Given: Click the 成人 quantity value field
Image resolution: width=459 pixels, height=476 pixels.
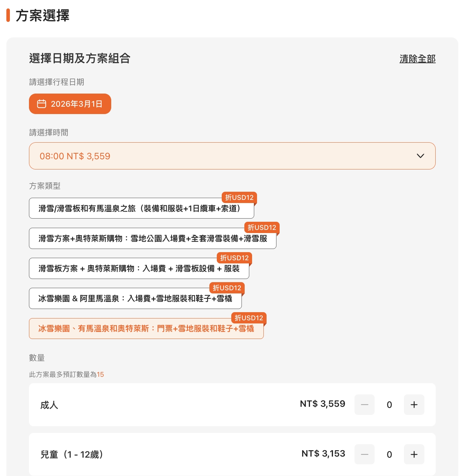Looking at the screenshot, I should [389, 405].
